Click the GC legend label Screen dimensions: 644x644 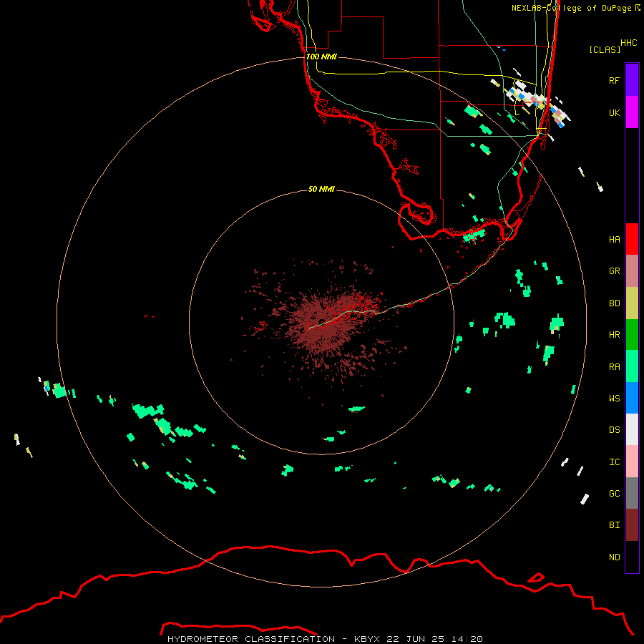(x=614, y=494)
